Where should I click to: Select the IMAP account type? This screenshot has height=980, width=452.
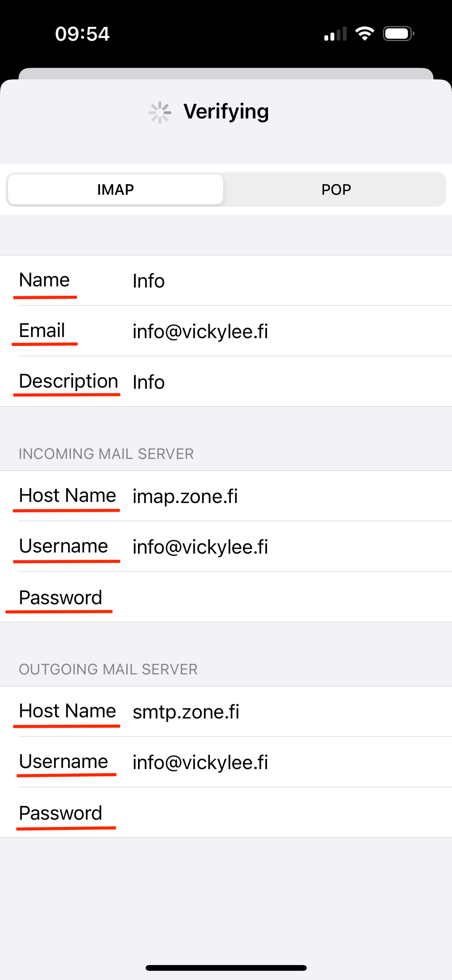[x=115, y=189]
